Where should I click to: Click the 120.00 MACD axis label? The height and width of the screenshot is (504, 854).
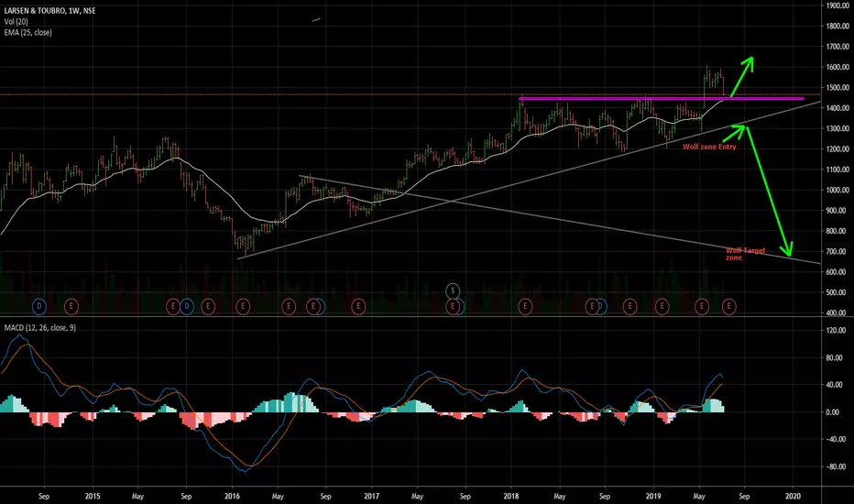(x=838, y=330)
